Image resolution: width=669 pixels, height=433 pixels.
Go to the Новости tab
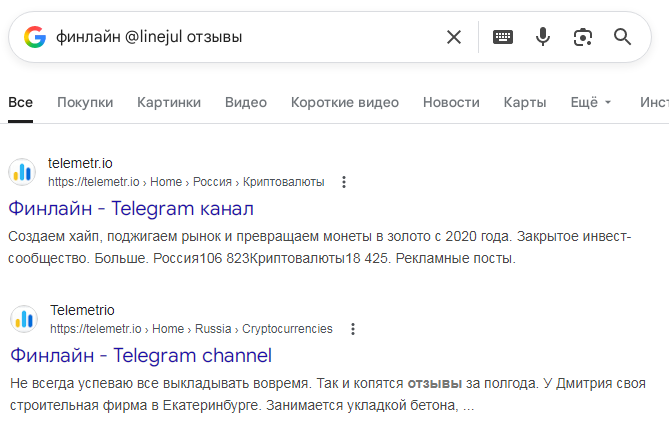click(x=451, y=102)
